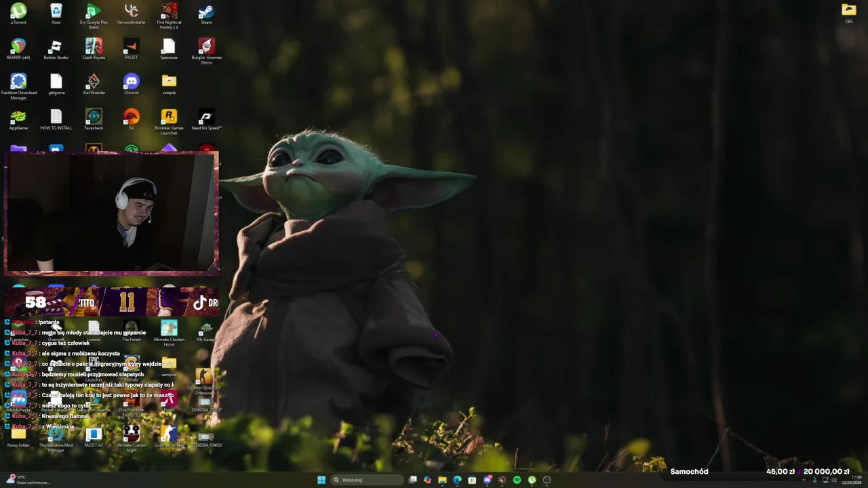Viewport: 868px width, 488px height.
Task: Open Spotify from taskbar
Action: pyautogui.click(x=517, y=480)
